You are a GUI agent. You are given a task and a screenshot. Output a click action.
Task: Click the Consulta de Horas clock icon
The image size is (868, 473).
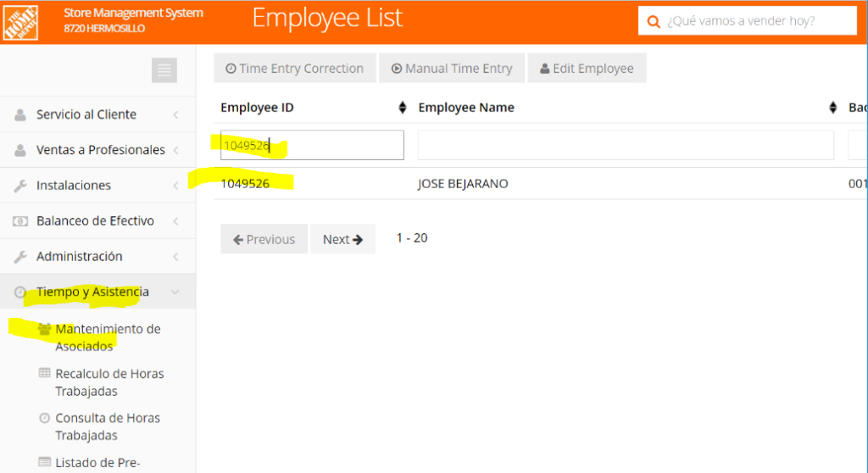pyautogui.click(x=44, y=418)
